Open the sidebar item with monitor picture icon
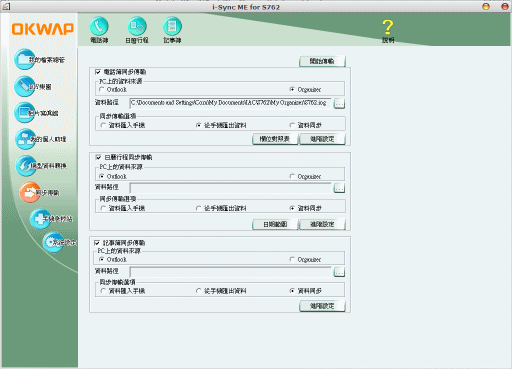This screenshot has height=369, width=512. click(x=36, y=113)
